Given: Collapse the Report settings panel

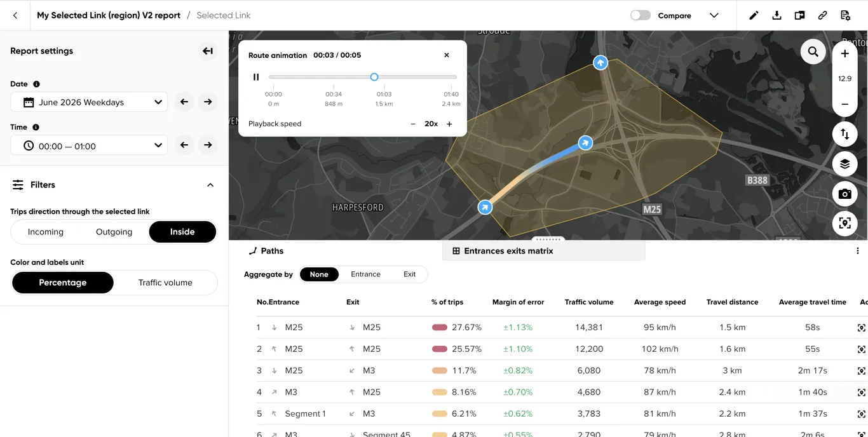Looking at the screenshot, I should click(208, 51).
